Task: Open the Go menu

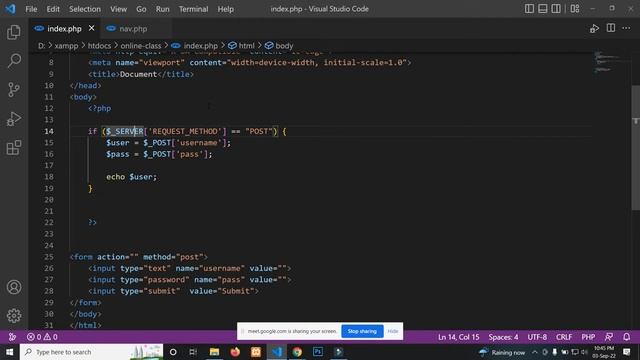Action: tap(141, 9)
